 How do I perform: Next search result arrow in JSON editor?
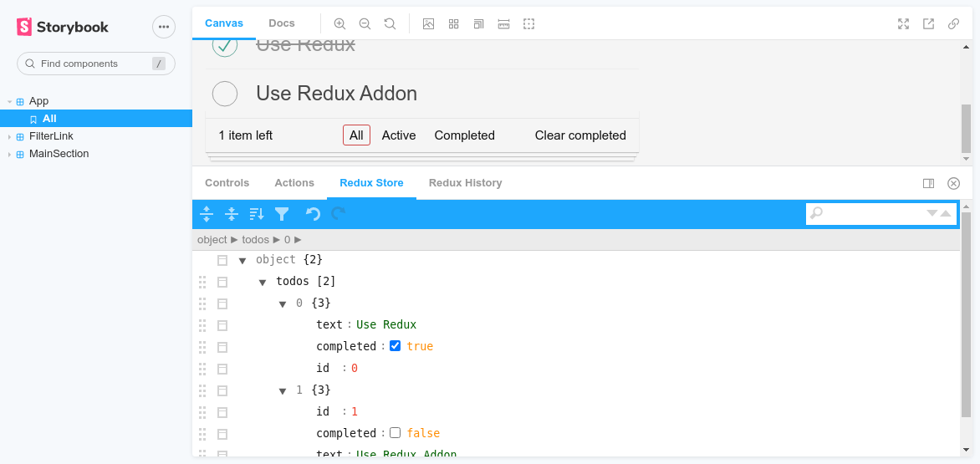click(x=932, y=213)
